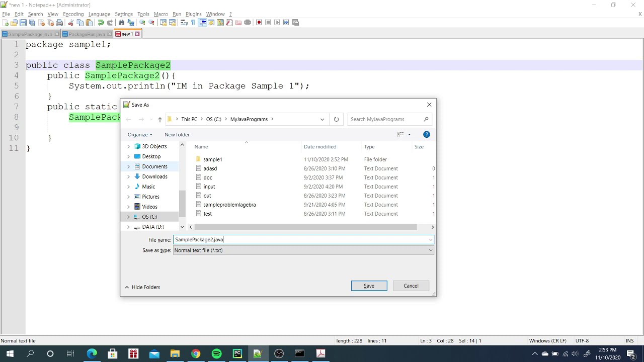The height and width of the screenshot is (362, 644).
Task: Click the green Undo arrow icon
Action: (x=101, y=23)
